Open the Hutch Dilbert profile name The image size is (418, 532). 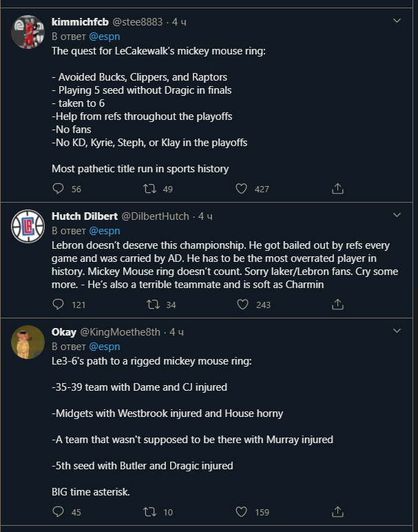pyautogui.click(x=84, y=216)
